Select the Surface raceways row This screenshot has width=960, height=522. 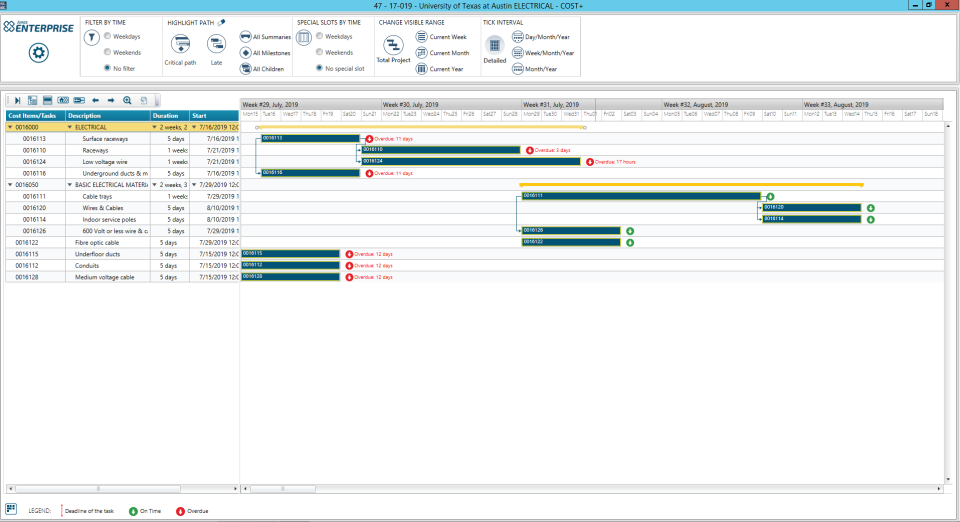point(122,139)
